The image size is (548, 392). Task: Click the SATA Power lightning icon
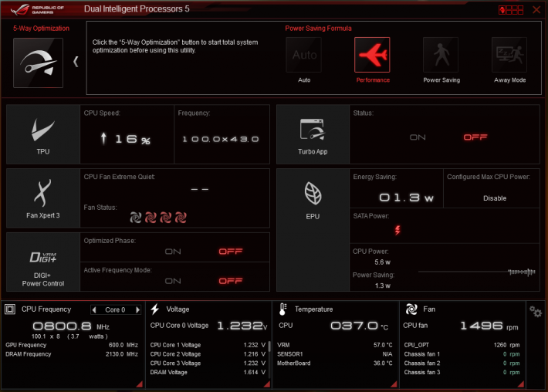[397, 230]
